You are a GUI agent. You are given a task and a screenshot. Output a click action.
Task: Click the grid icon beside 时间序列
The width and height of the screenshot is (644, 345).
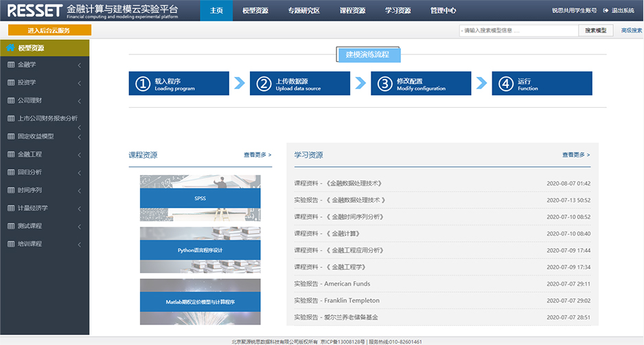[10, 190]
